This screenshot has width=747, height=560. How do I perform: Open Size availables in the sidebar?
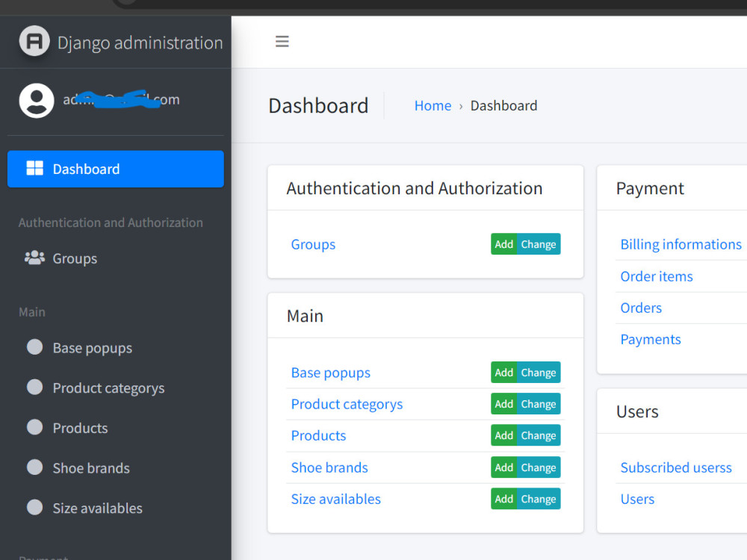pos(116,508)
